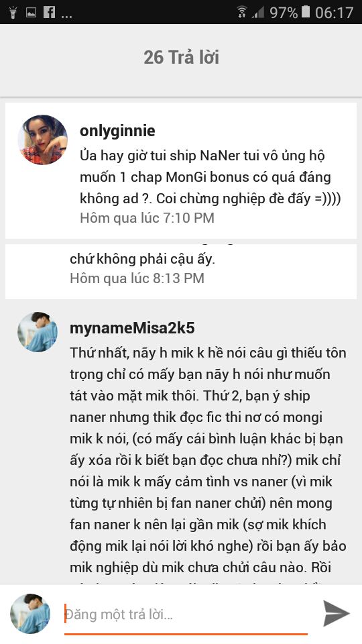
Task: Tap the send reply arrow icon
Action: 336,613
